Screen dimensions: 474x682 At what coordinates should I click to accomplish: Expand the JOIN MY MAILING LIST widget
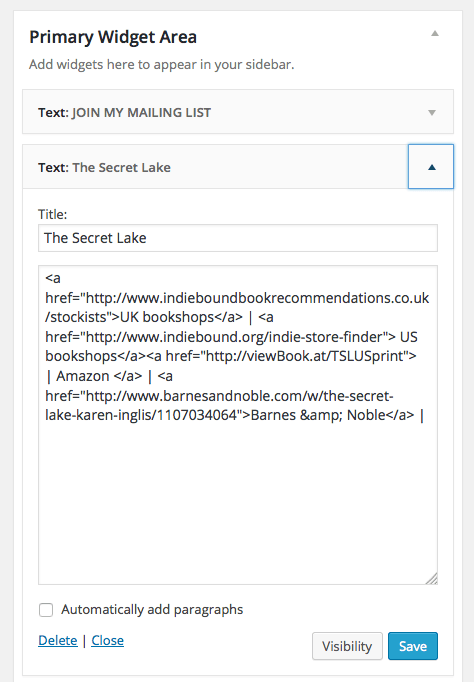pyautogui.click(x=431, y=113)
